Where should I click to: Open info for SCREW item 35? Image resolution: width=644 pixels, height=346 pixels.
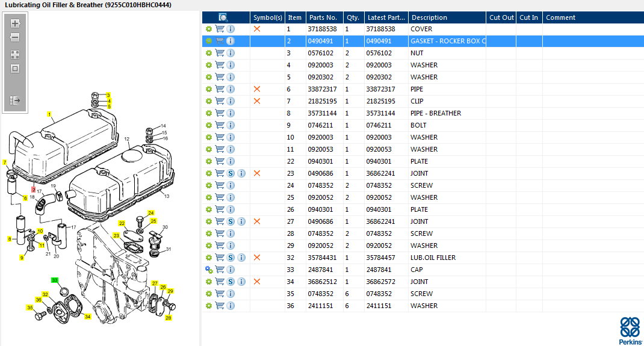[231, 294]
